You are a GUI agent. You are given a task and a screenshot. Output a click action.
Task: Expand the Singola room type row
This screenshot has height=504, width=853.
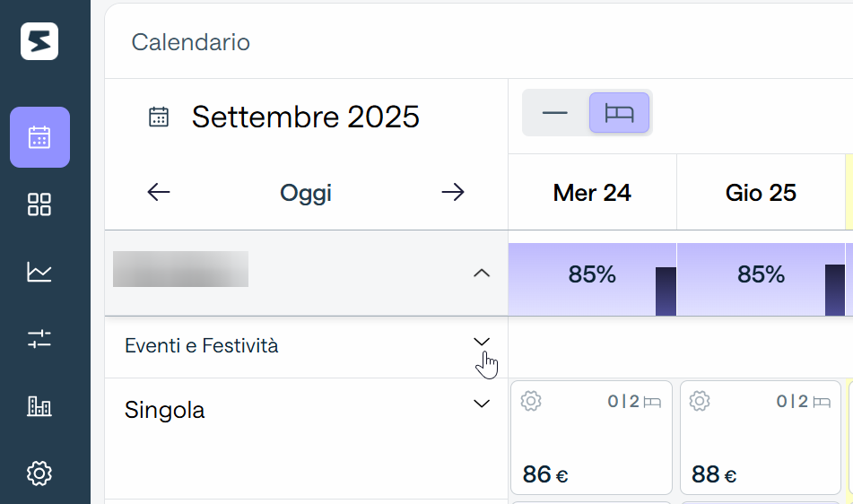pyautogui.click(x=482, y=404)
